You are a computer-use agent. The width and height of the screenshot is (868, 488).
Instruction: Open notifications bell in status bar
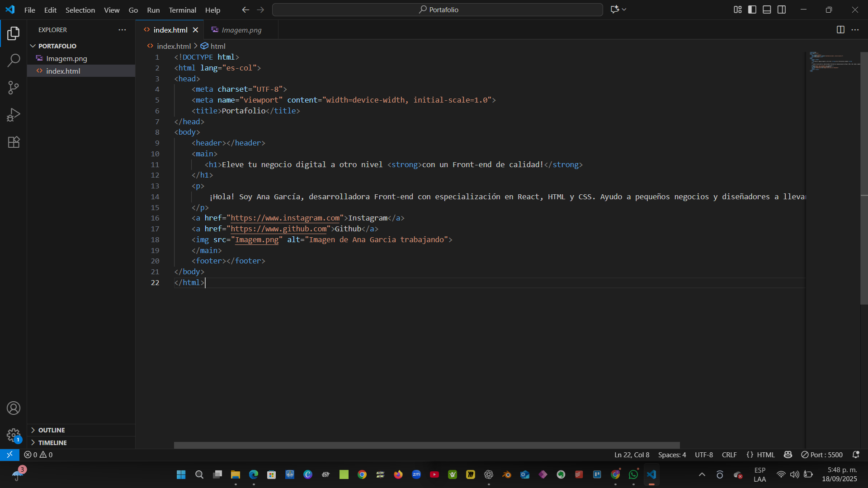(855, 455)
